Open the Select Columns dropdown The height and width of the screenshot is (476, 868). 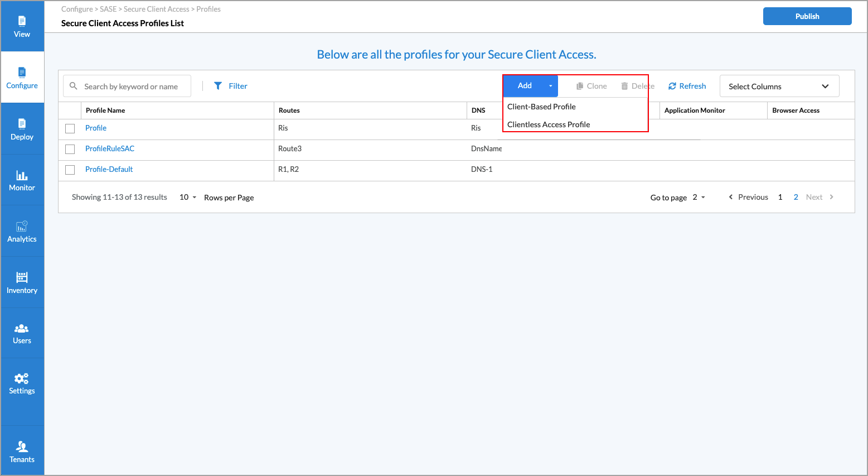coord(779,86)
